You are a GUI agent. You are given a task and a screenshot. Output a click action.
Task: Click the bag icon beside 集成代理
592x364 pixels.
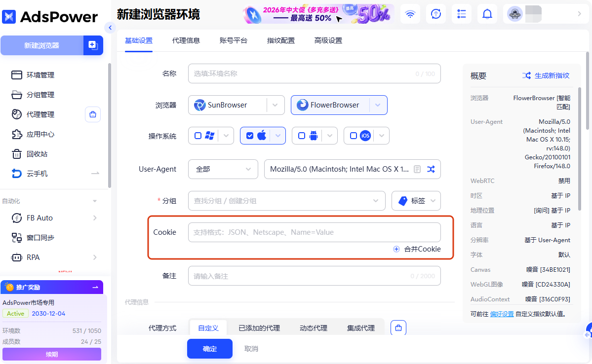coord(398,328)
